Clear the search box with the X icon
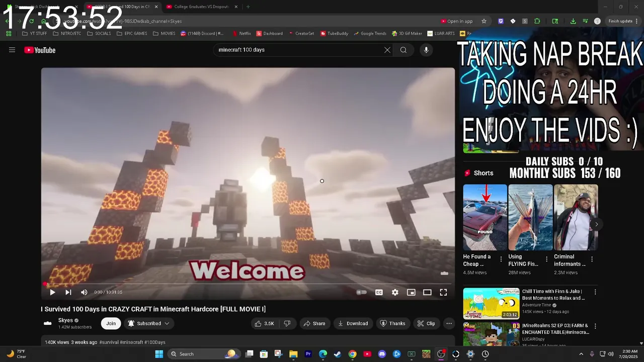The height and width of the screenshot is (362, 644). coord(387,50)
